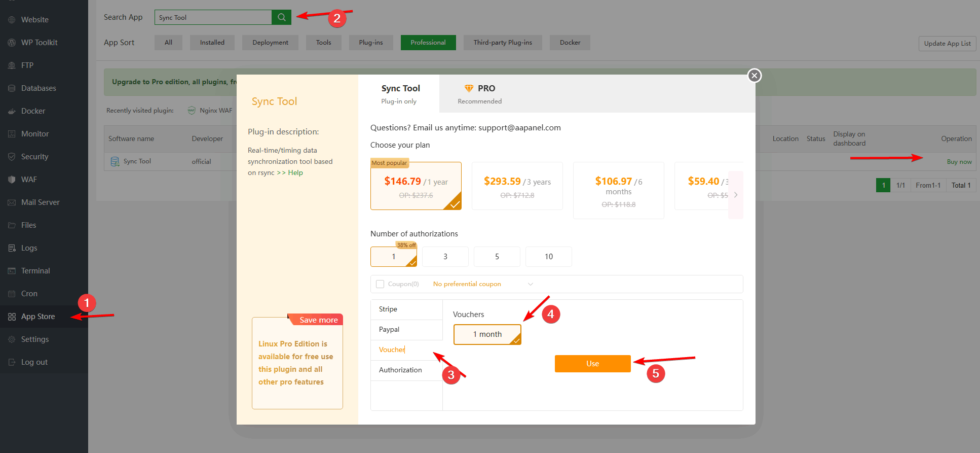Select Voucher payment method
Image resolution: width=980 pixels, height=453 pixels.
[406, 350]
